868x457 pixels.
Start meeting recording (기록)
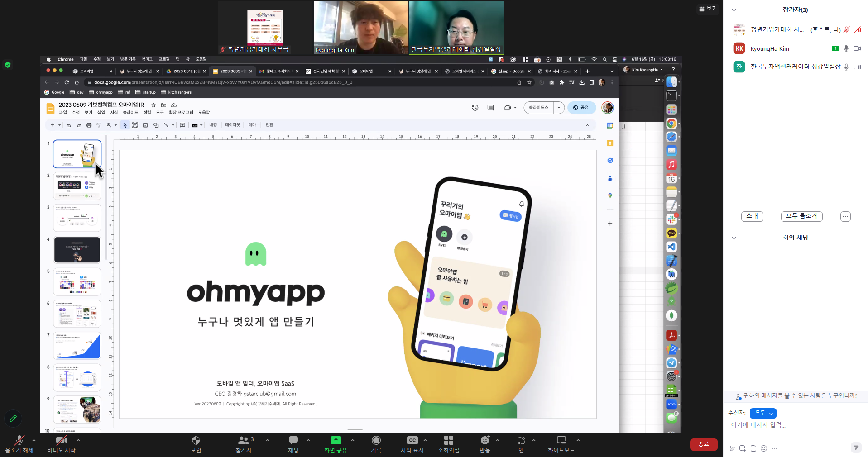click(376, 444)
